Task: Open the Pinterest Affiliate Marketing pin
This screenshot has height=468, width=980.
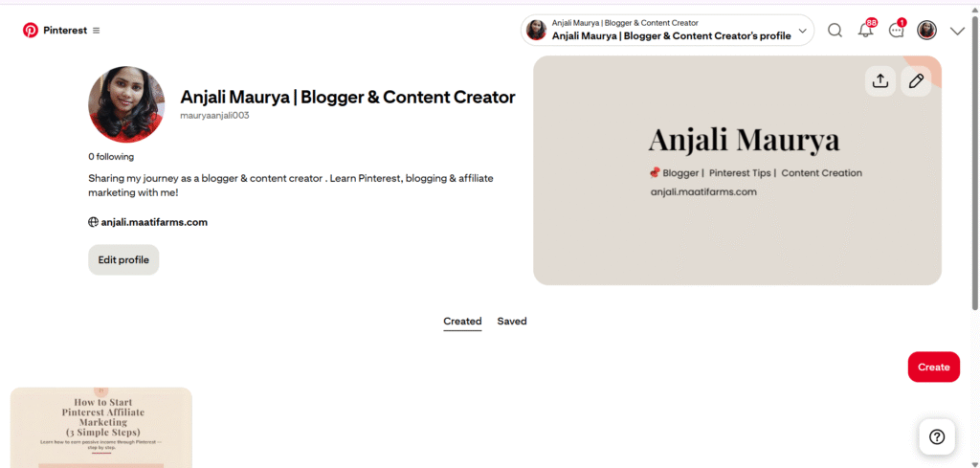Action: coord(101,428)
